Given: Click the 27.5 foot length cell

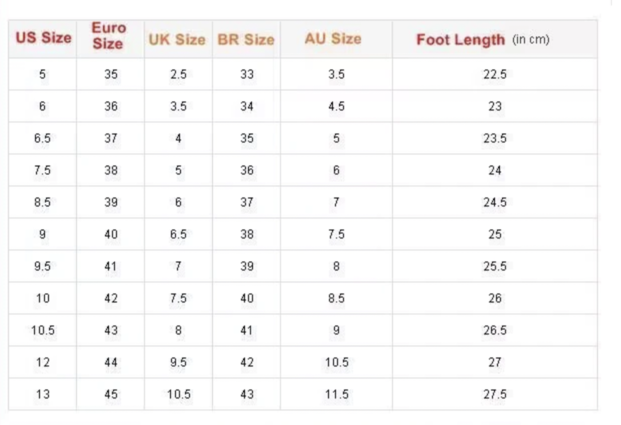Looking at the screenshot, I should click(495, 394).
